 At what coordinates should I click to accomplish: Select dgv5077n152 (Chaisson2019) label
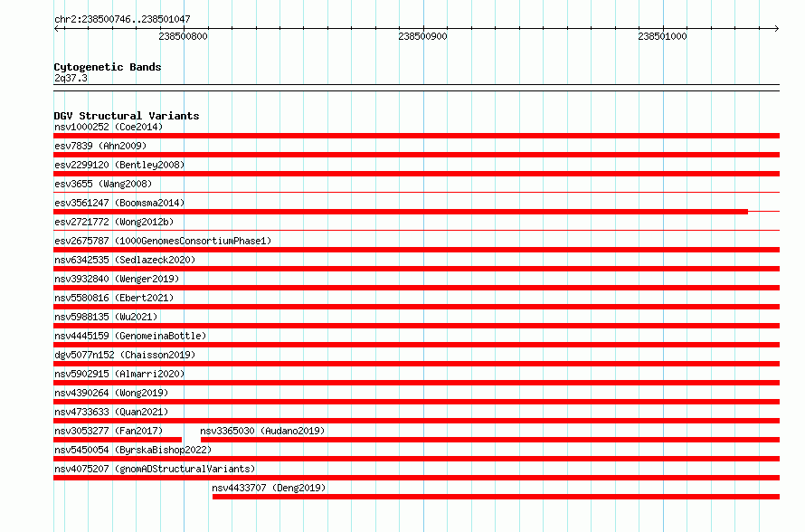point(125,355)
